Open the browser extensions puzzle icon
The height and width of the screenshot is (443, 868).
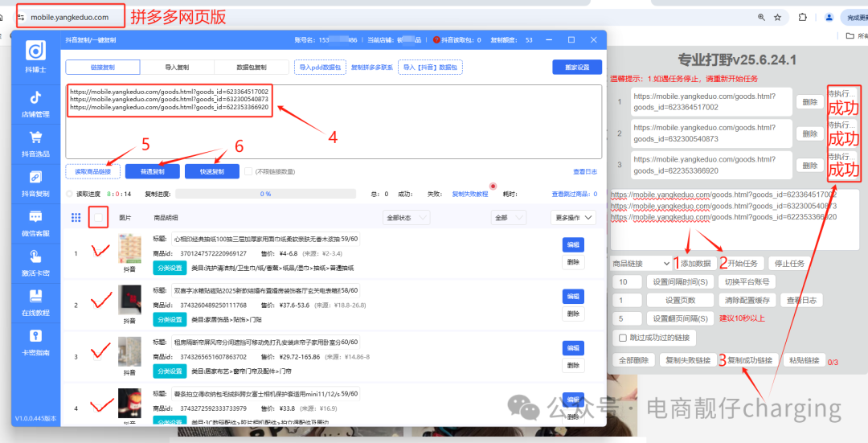coord(803,17)
